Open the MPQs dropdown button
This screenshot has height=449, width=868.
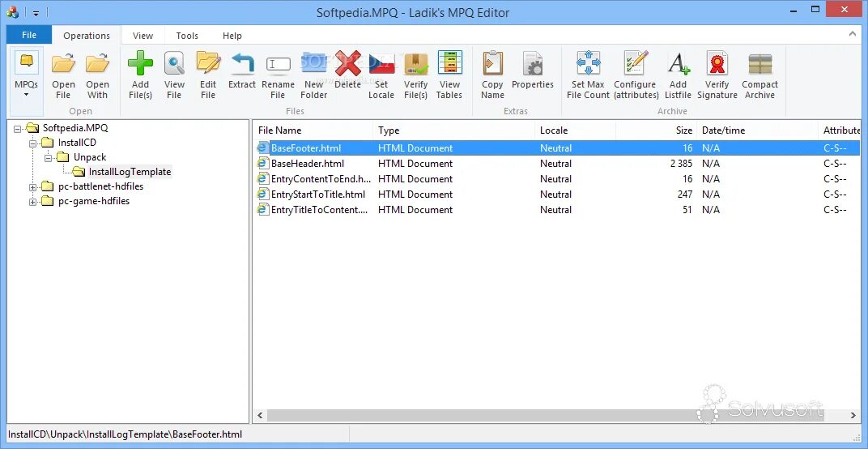[27, 81]
